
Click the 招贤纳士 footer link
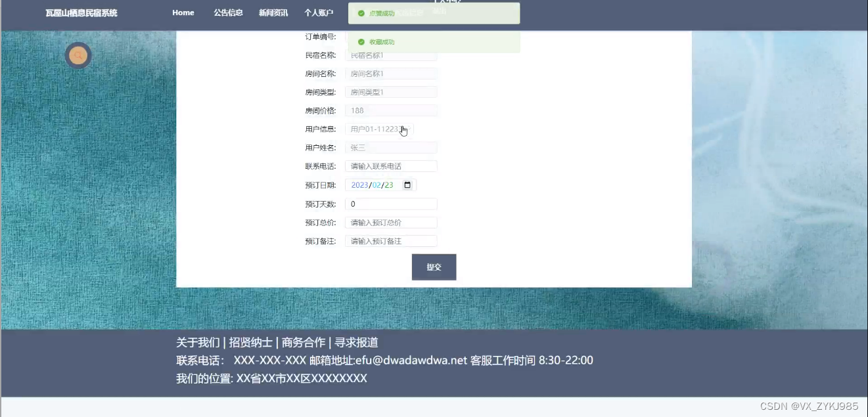pos(250,342)
